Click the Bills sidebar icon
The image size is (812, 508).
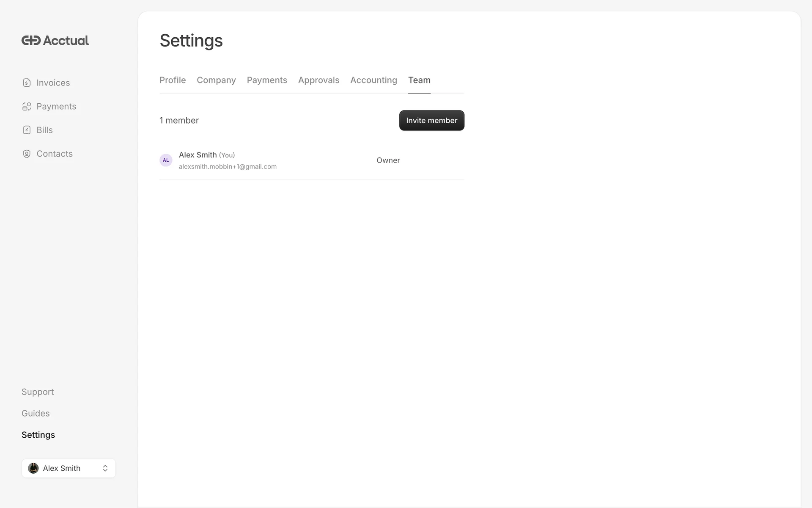[27, 130]
